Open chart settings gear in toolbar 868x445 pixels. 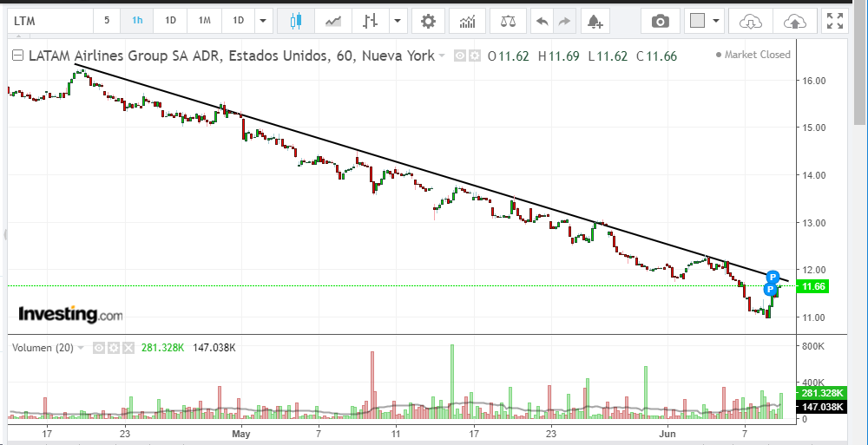428,21
